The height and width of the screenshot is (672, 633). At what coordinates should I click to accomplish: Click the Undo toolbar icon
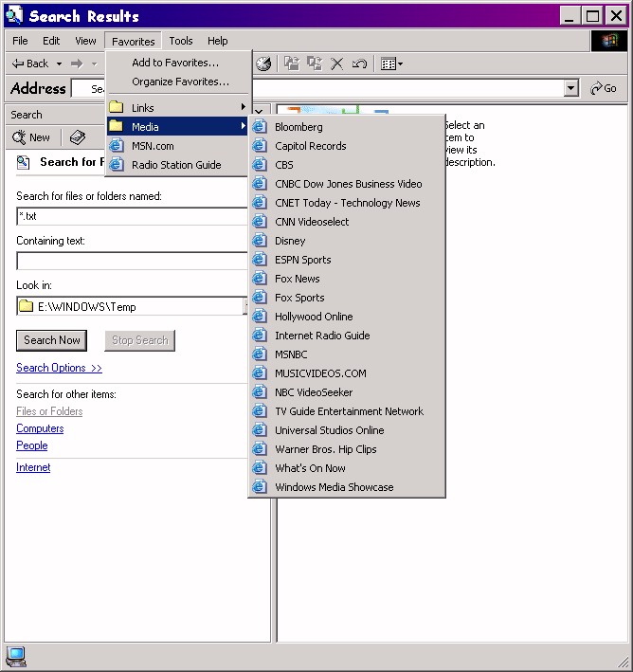click(x=359, y=64)
